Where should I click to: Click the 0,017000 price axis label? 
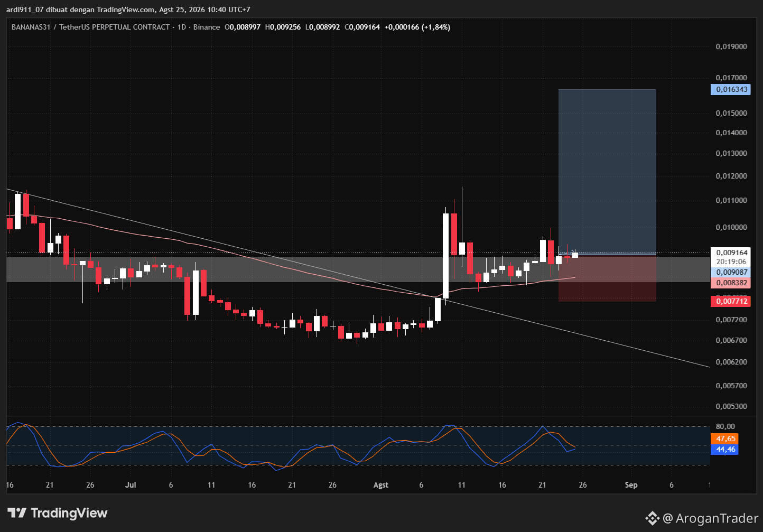point(731,78)
